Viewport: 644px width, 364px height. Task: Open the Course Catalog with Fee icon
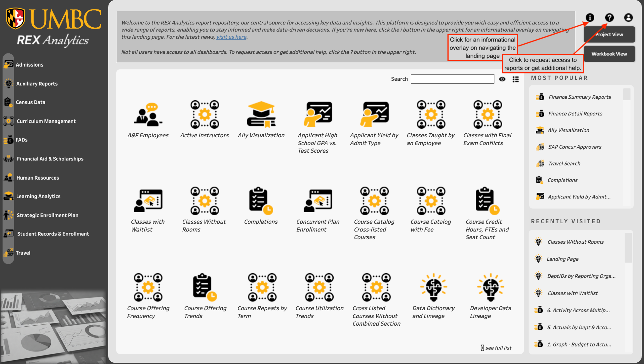click(x=431, y=201)
